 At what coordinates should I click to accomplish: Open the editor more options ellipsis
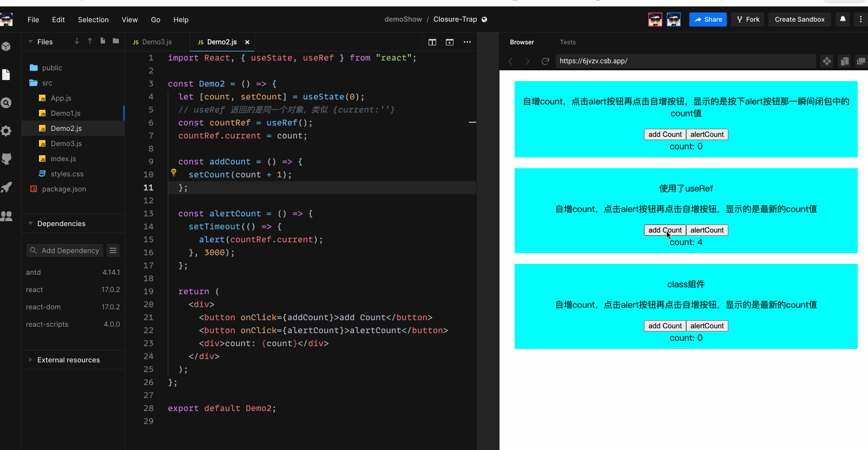467,42
